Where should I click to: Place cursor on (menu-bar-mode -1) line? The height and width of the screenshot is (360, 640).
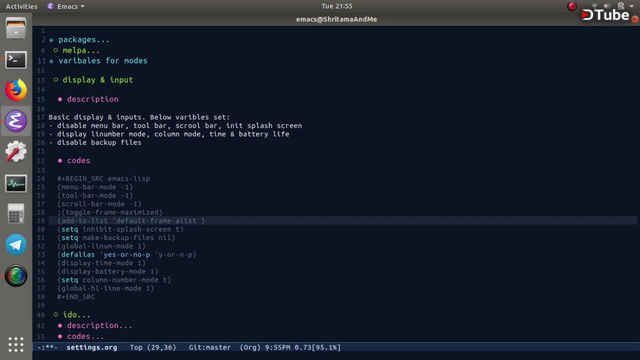coord(95,187)
